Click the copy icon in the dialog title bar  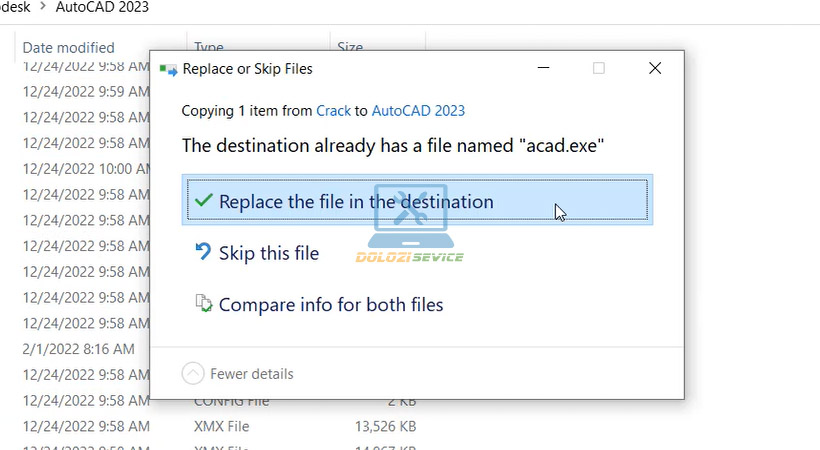pos(168,69)
